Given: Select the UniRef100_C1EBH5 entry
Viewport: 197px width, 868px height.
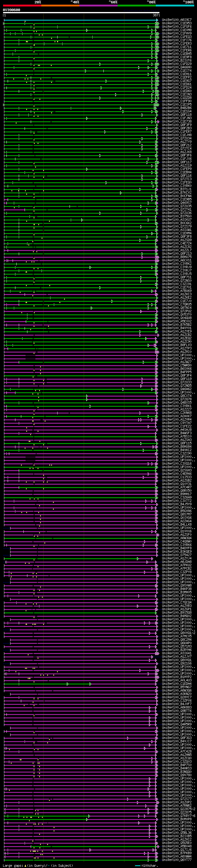Looking at the screenshot, I should (x=177, y=54).
